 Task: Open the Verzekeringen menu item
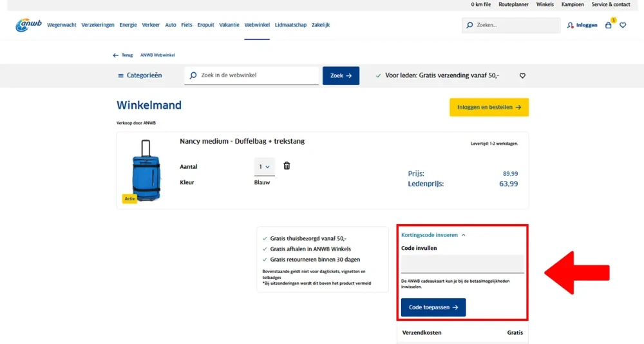coord(98,25)
